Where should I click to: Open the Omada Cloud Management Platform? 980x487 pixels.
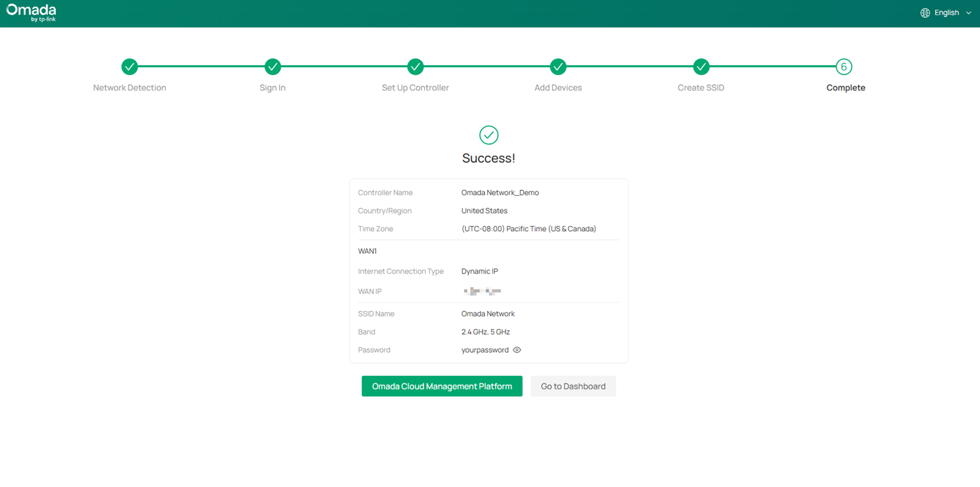(442, 386)
